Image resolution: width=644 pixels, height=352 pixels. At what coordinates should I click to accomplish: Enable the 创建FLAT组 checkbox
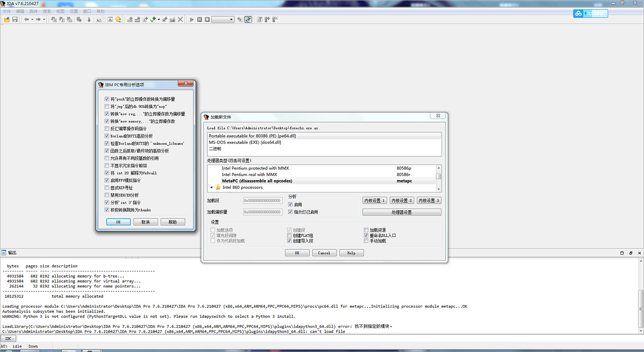point(289,236)
